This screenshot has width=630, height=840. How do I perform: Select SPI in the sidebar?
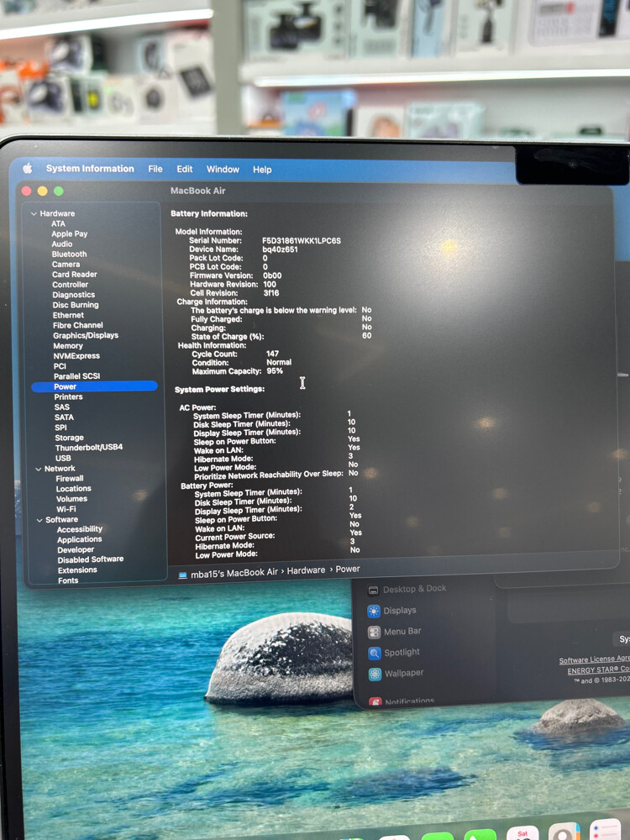click(x=60, y=428)
